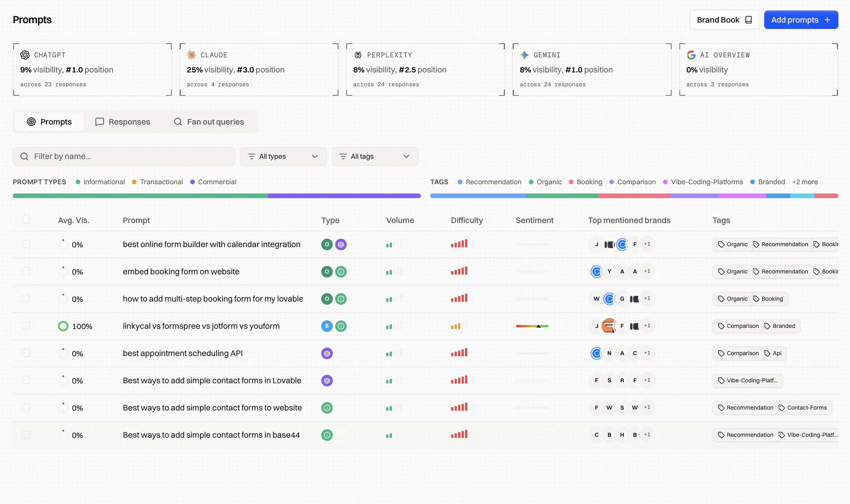850x504 pixels.
Task: Click the green O type icon for 'embed booking form on website'
Action: [327, 271]
